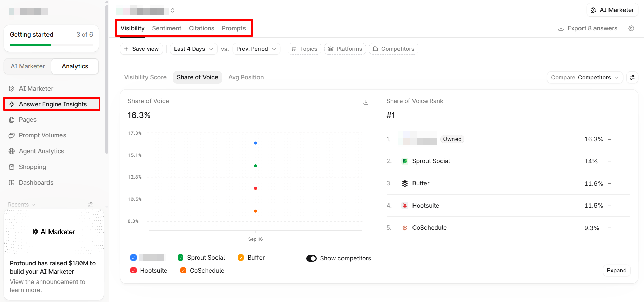Click Export 8 answers
The image size is (644, 302).
588,28
